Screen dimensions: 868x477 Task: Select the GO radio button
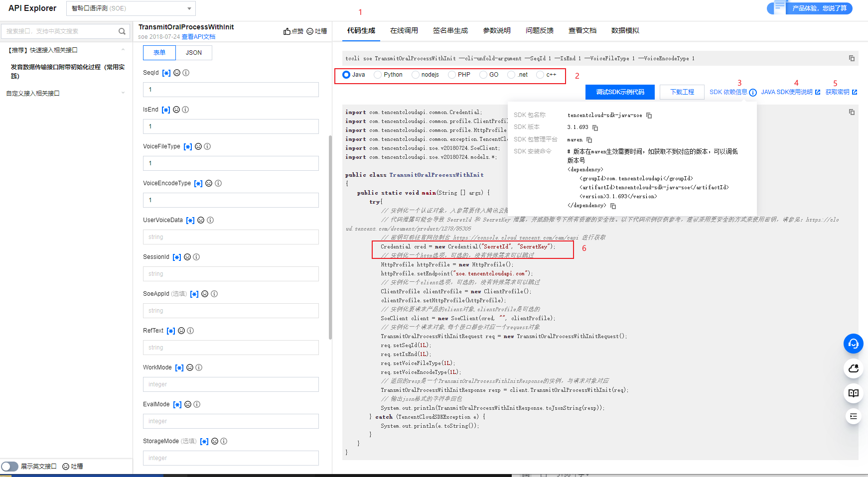click(x=483, y=75)
